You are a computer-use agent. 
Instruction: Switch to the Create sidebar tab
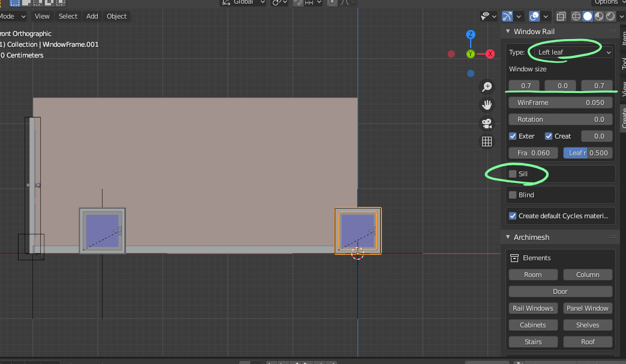coord(624,118)
